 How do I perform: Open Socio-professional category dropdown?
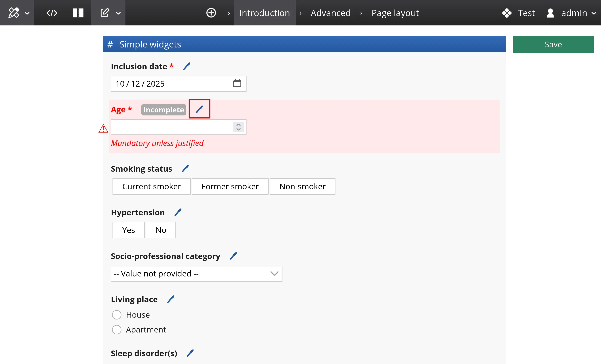click(196, 274)
